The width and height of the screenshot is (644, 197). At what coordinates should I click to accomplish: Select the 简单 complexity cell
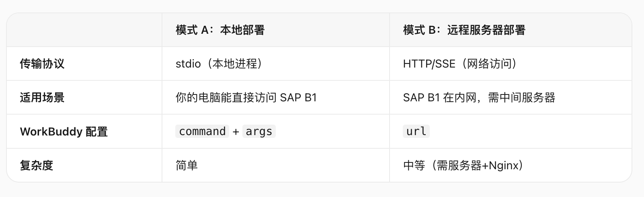187,165
